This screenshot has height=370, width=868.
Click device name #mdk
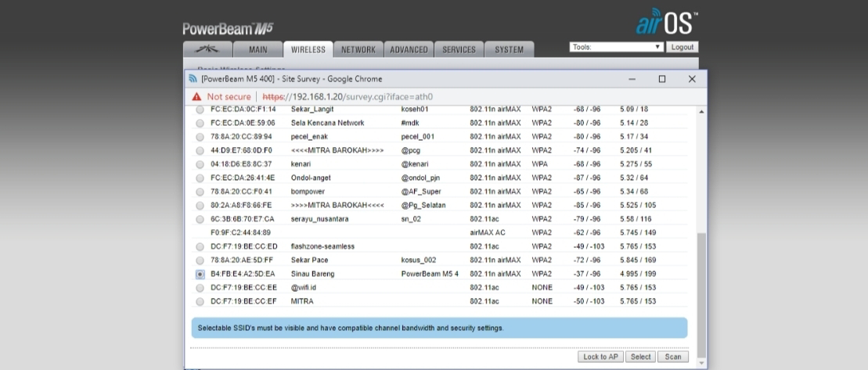coord(410,123)
